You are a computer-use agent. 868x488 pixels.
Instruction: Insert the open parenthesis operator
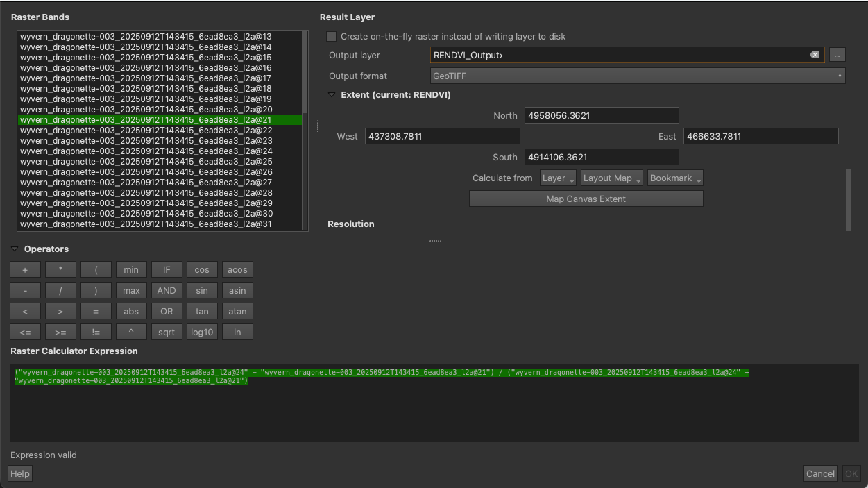(96, 270)
